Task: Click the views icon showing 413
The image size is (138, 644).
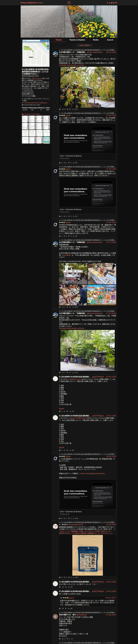Action: 73,372
